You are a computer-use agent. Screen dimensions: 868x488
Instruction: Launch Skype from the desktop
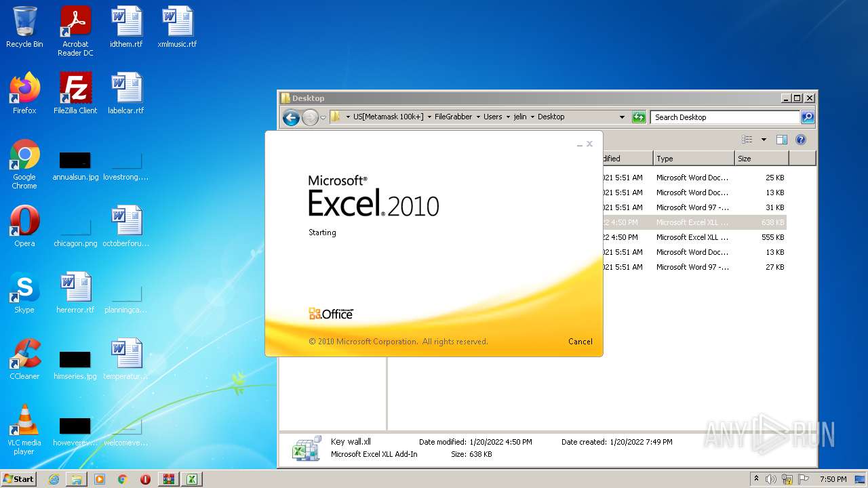(x=24, y=293)
